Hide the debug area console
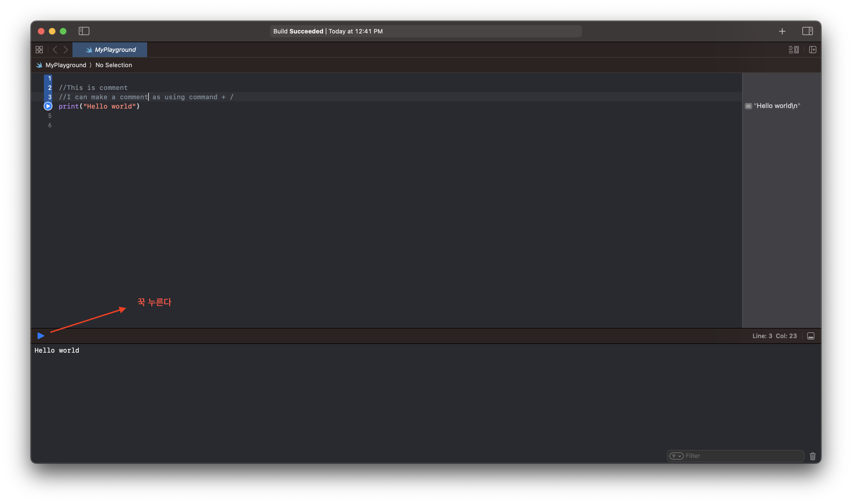The width and height of the screenshot is (852, 504). (x=811, y=336)
